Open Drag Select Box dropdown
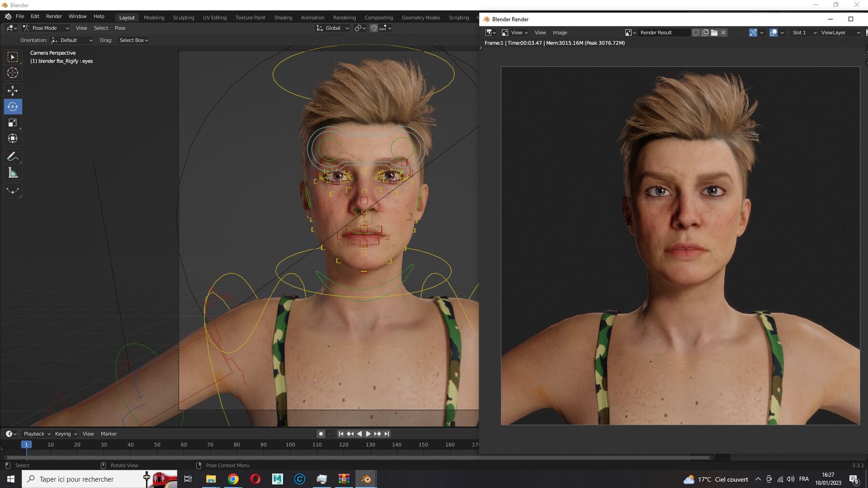Image resolution: width=868 pixels, height=488 pixels. coord(133,40)
